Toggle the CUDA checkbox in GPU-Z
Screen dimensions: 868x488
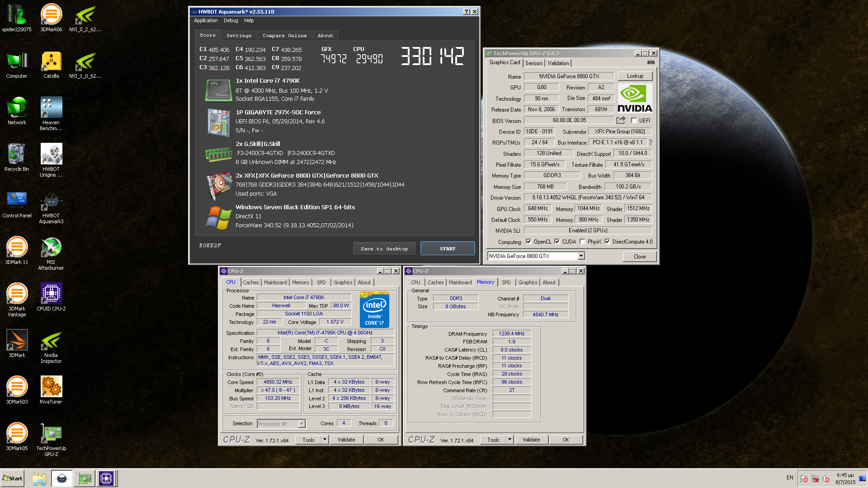click(557, 242)
